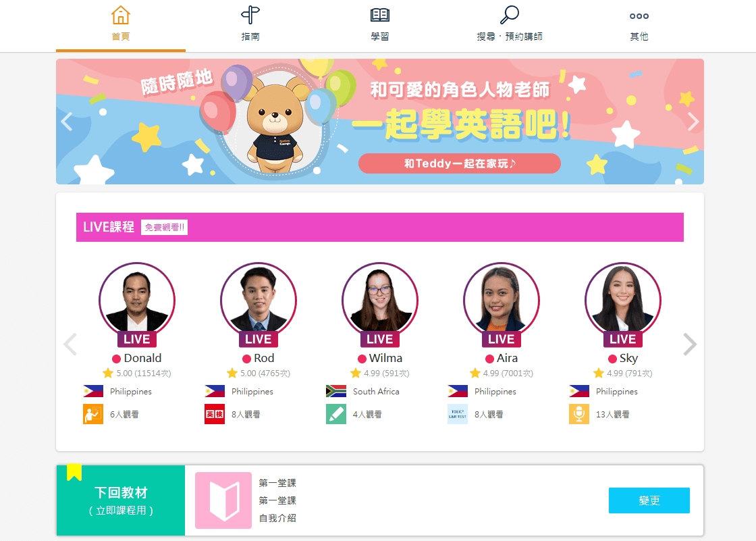
Task: Click the 和Teddy一起在家玩 banner button
Action: click(x=460, y=163)
